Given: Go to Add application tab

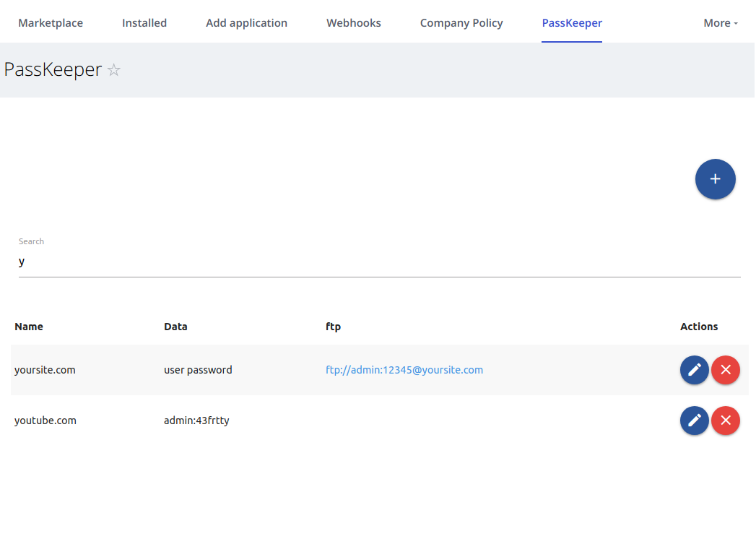Looking at the screenshot, I should [x=246, y=23].
